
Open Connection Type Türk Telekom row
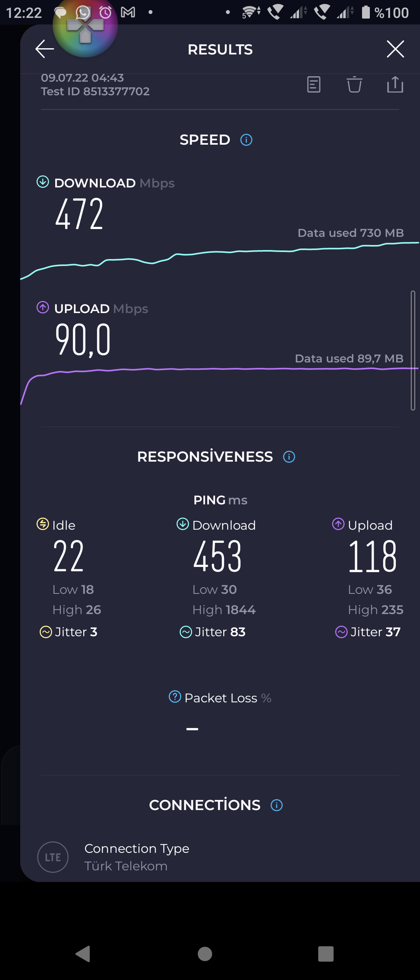tap(220, 857)
